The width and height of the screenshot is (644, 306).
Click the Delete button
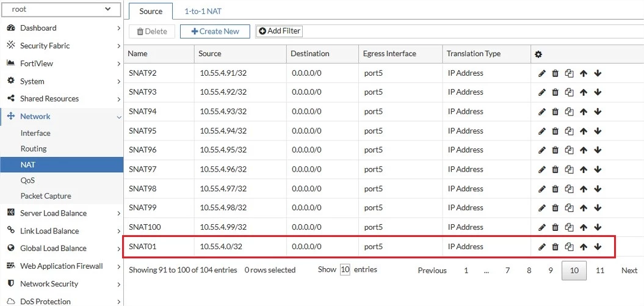[x=152, y=31]
